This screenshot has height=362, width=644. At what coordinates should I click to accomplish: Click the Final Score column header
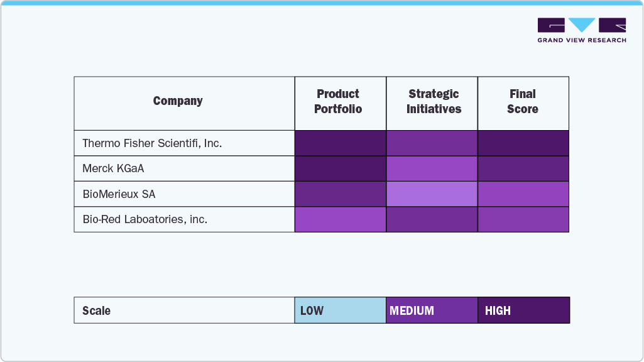(523, 101)
